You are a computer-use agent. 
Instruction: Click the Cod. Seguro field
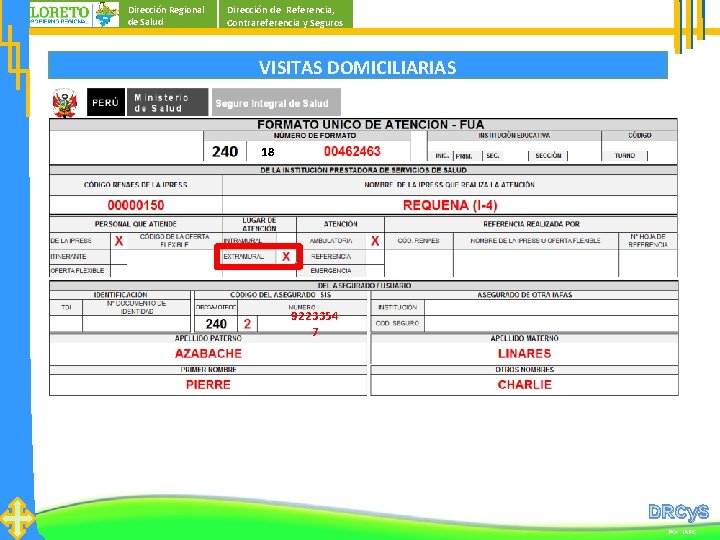[551, 323]
